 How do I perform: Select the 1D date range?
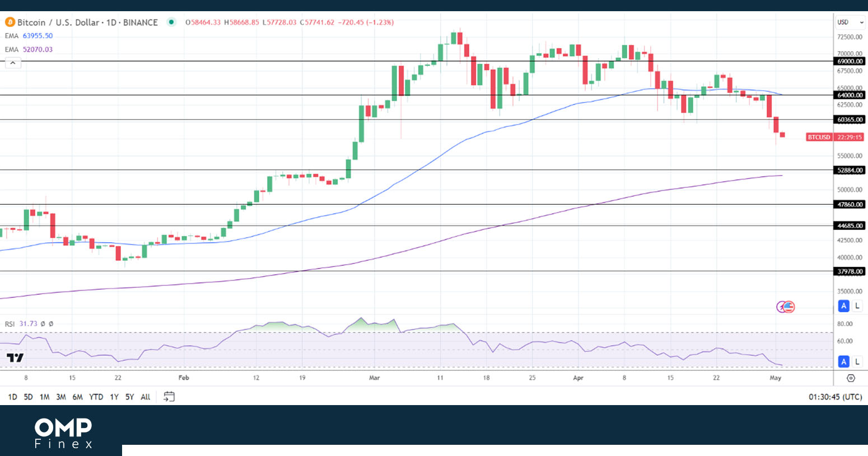pos(12,397)
